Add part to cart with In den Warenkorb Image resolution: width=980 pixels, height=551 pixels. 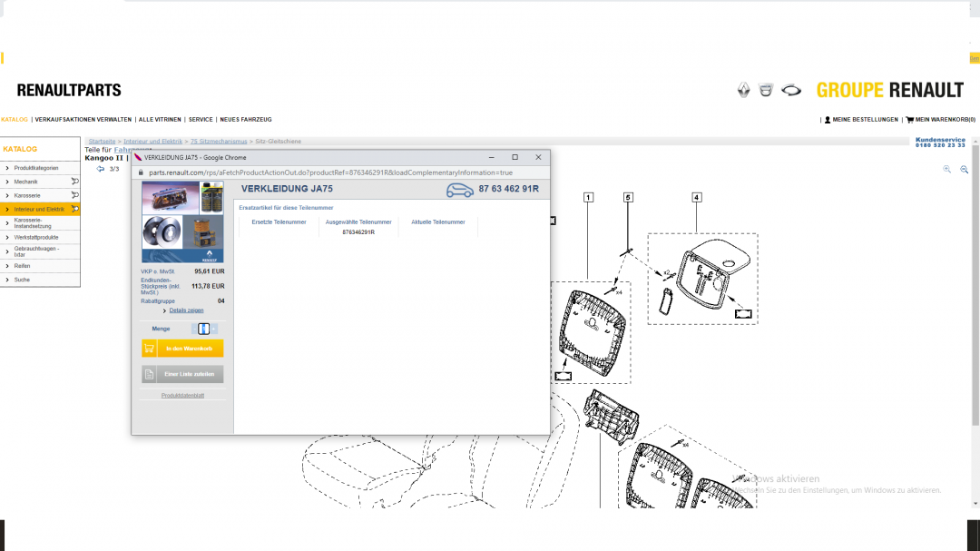click(182, 349)
